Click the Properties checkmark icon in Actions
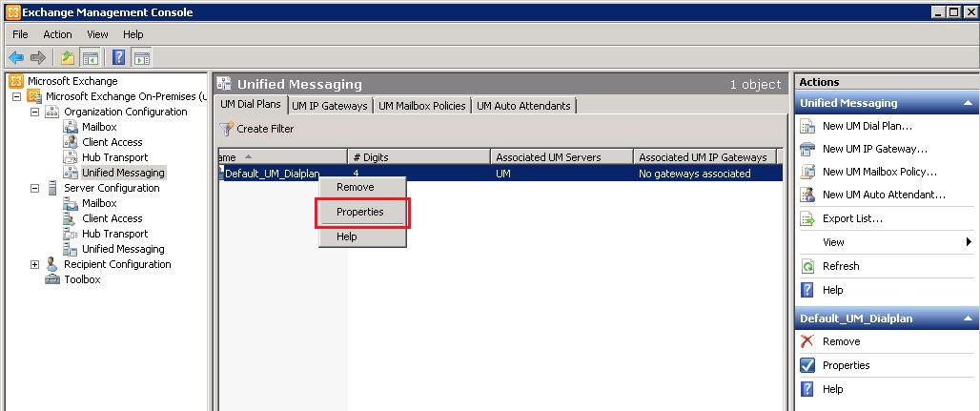The image size is (980, 411). tap(807, 365)
